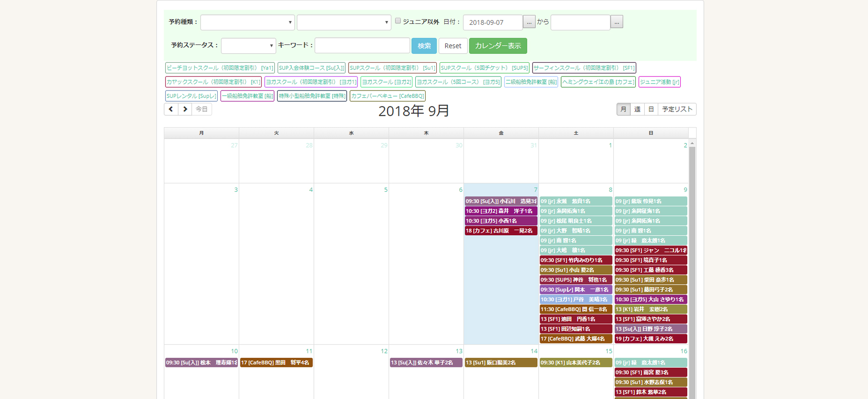Click the 今日 today button

(x=202, y=109)
